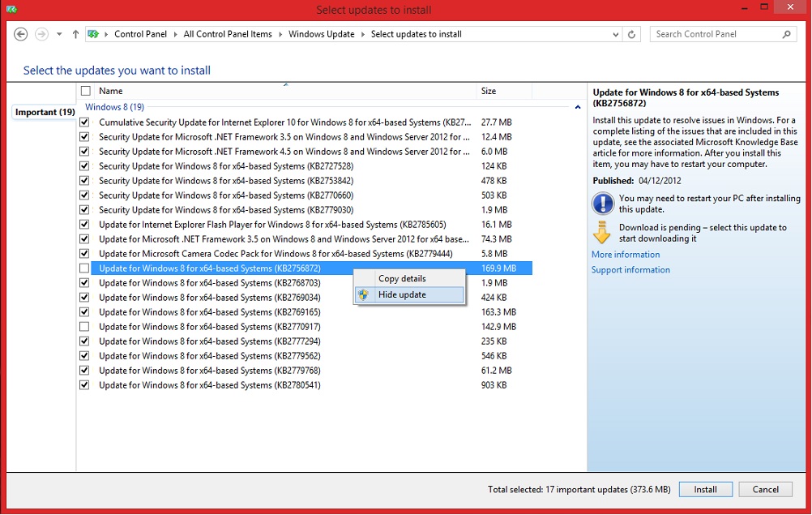Go back with the Back arrow button
Viewport: 812px width, 515px height.
point(21,34)
